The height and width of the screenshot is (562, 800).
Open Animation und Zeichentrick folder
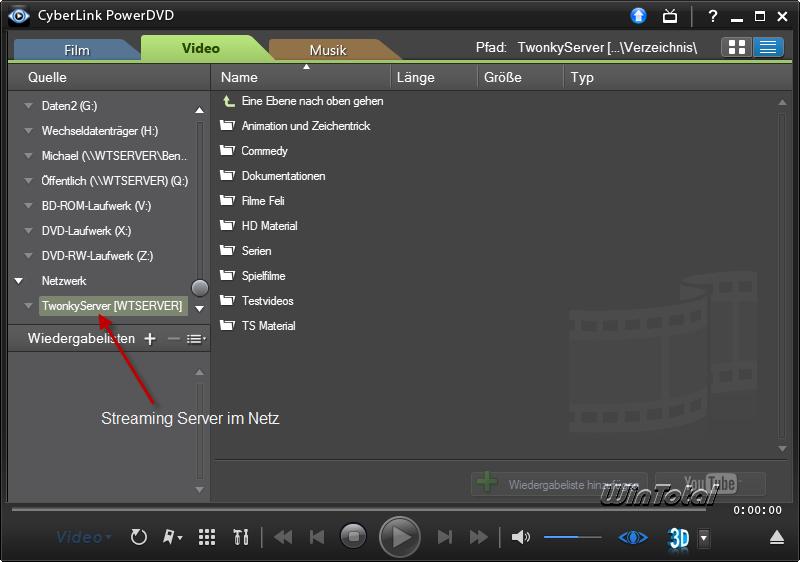tap(296, 125)
